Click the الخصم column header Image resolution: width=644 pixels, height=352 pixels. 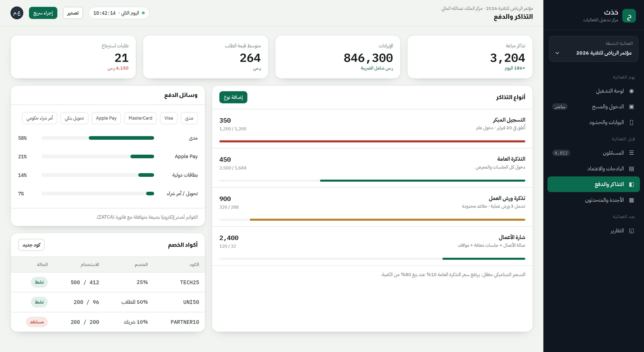tap(141, 265)
